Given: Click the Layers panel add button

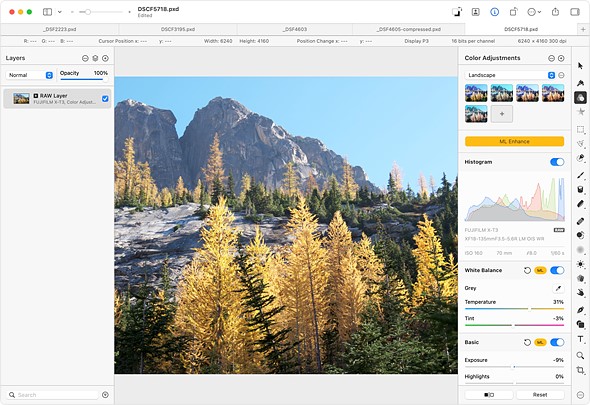Looking at the screenshot, I should coord(105,58).
